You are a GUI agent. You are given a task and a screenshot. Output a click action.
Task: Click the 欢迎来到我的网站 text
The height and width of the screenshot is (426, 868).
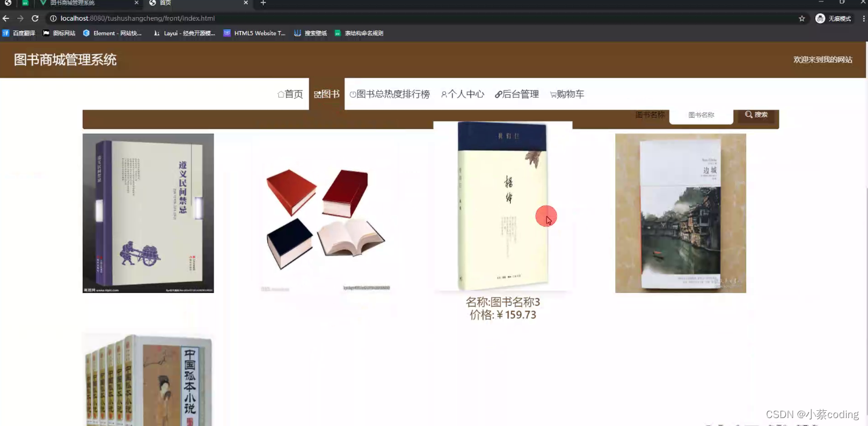point(824,60)
